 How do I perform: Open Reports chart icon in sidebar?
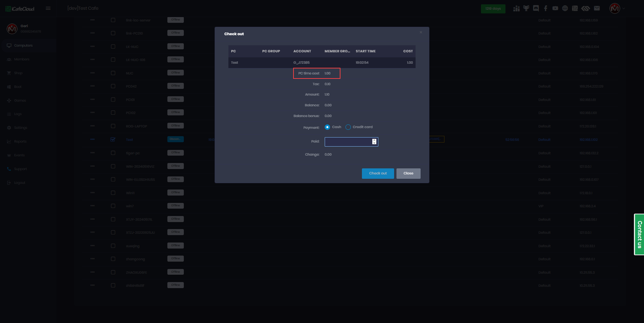[9, 142]
